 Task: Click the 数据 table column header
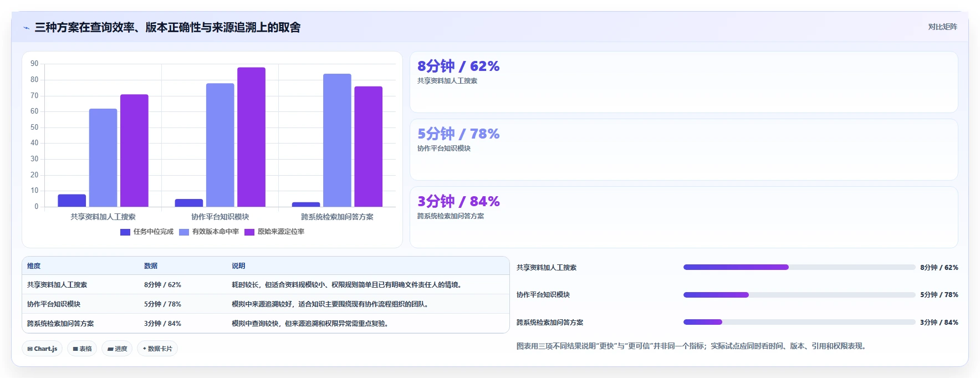point(151,266)
